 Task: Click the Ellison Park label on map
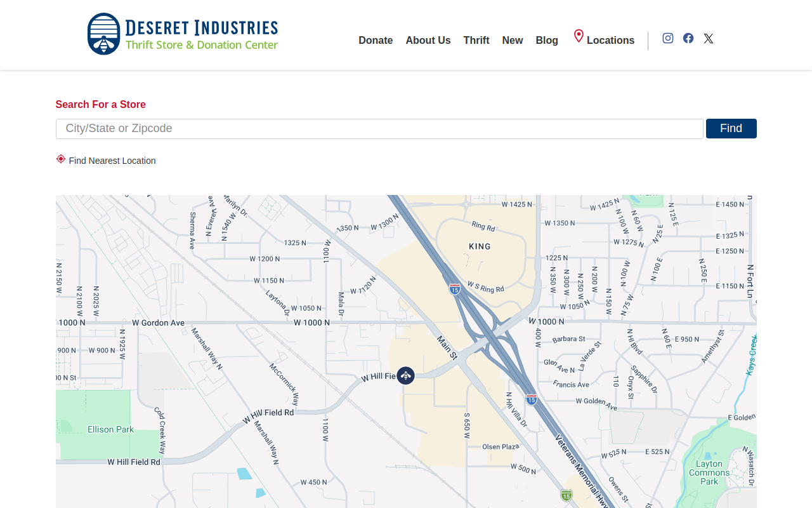[111, 430]
